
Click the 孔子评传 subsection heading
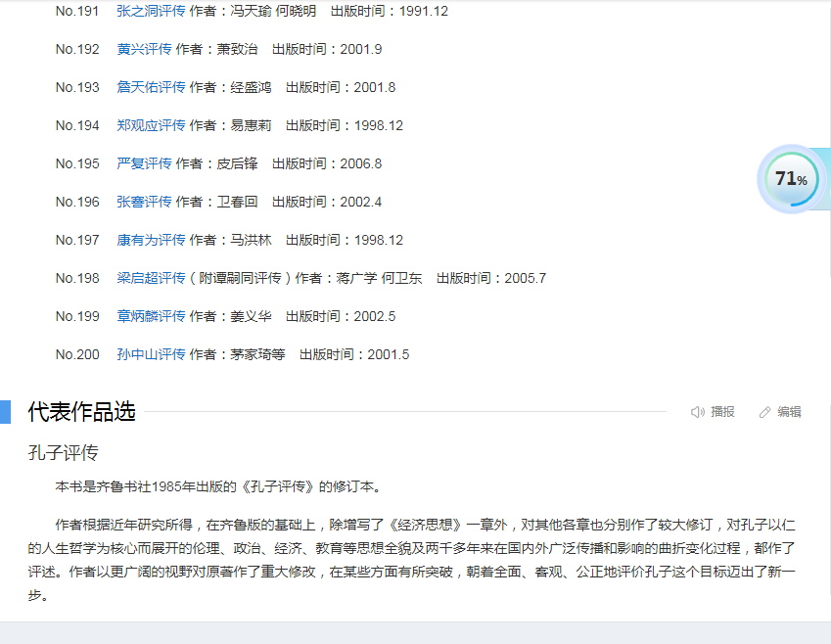63,452
